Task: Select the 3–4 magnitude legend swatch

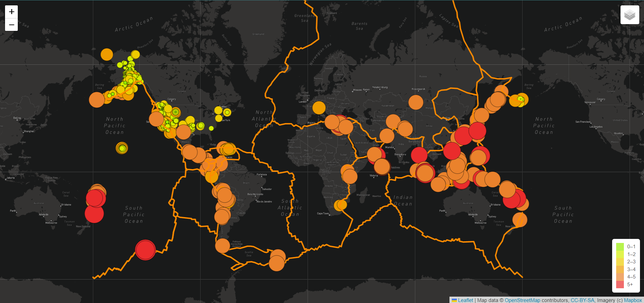Action: click(620, 269)
